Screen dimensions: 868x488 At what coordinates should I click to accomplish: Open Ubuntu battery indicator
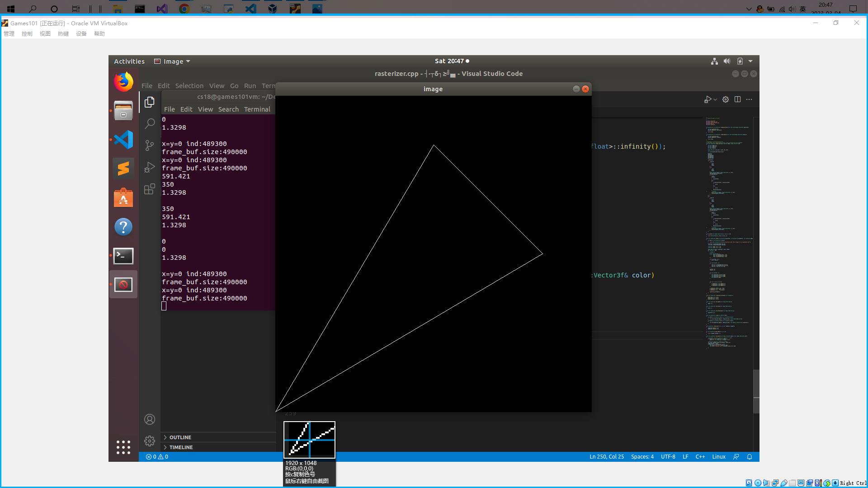point(740,61)
